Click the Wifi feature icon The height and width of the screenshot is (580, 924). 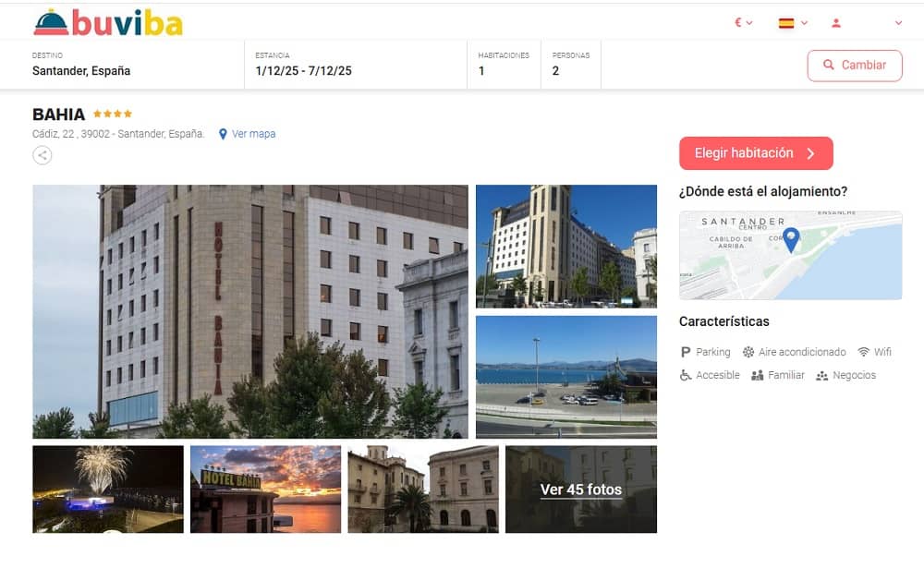[863, 352]
